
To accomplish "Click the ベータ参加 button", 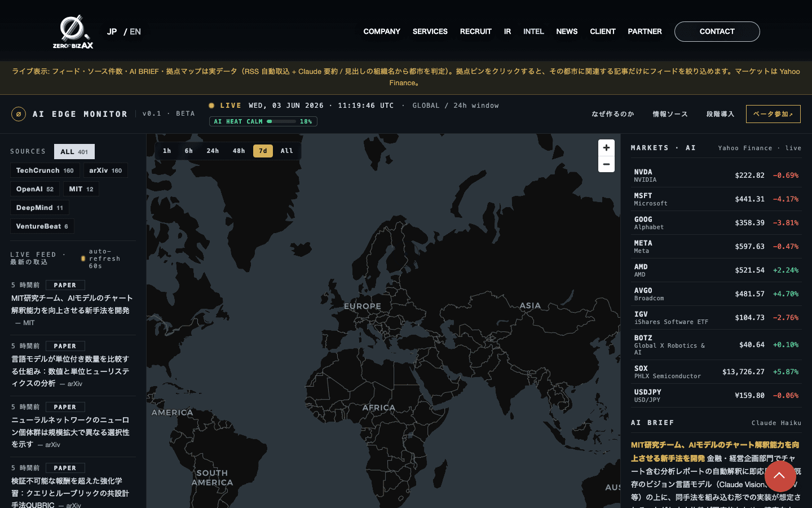I will [773, 114].
